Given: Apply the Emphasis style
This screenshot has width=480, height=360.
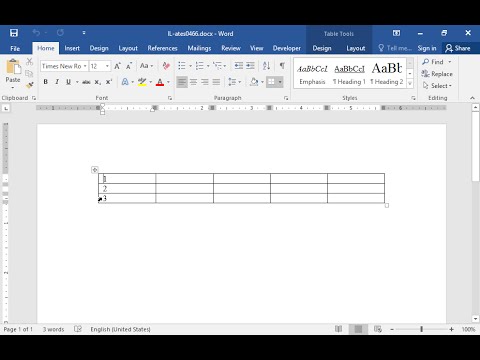Looking at the screenshot, I should [312, 74].
